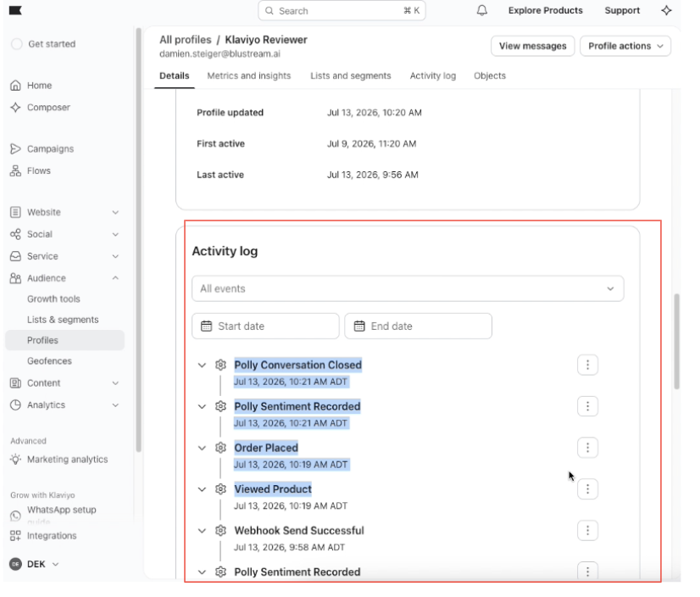
Task: Click the View messages button
Action: click(x=532, y=46)
